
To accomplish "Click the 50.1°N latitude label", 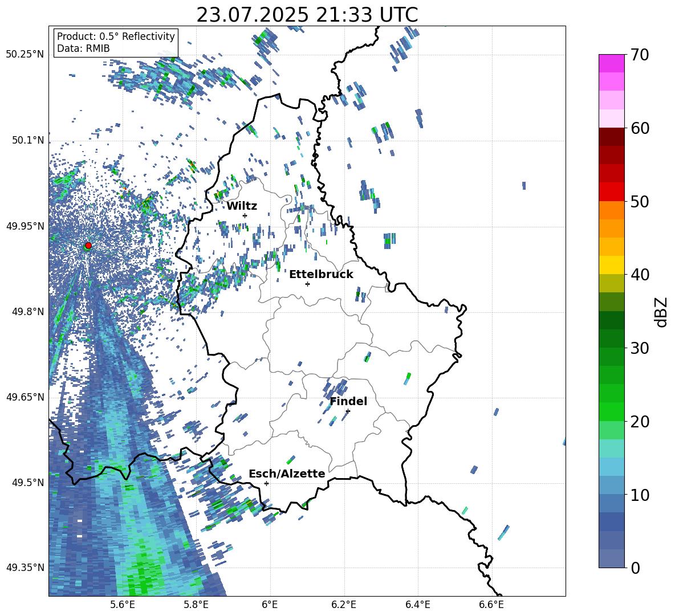I will [28, 140].
